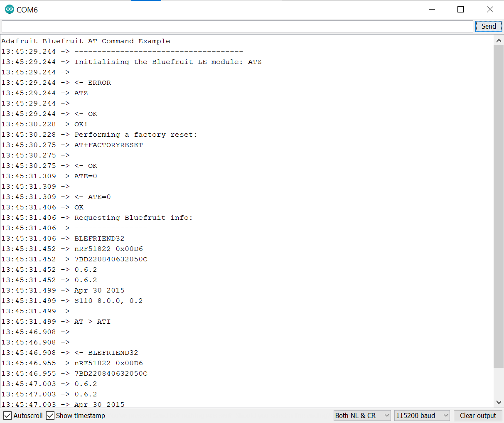Image resolution: width=504 pixels, height=423 pixels.
Task: Click the Arduino logo in the title bar
Action: pos(9,9)
